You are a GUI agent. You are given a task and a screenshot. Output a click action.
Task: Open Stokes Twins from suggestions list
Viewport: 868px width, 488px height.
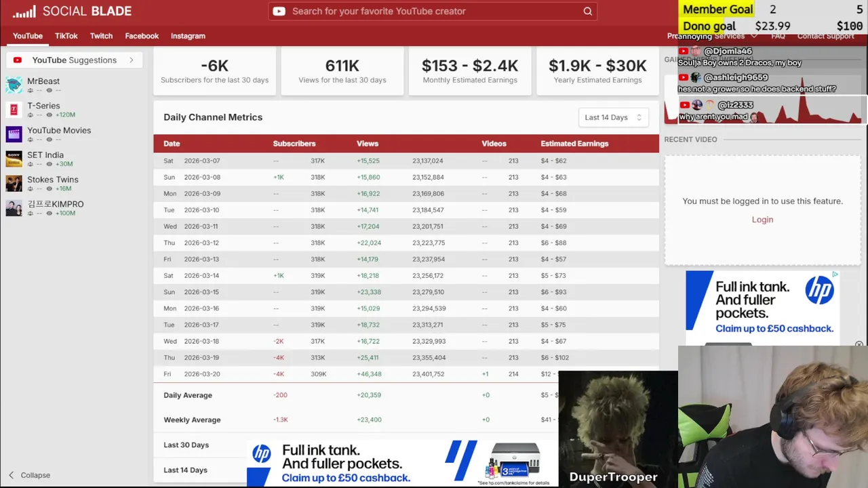click(53, 180)
